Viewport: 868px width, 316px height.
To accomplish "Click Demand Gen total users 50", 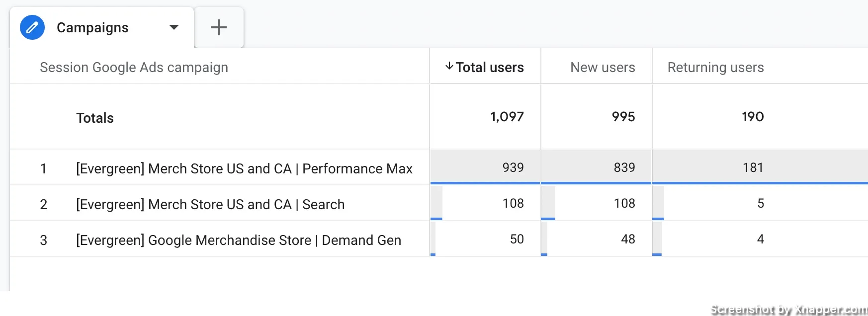I will tap(517, 239).
